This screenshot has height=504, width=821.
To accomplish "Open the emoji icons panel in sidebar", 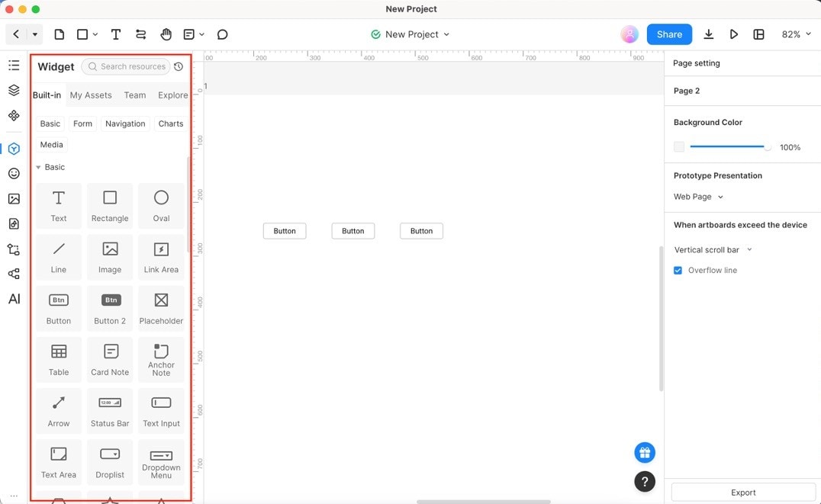I will pyautogui.click(x=14, y=173).
